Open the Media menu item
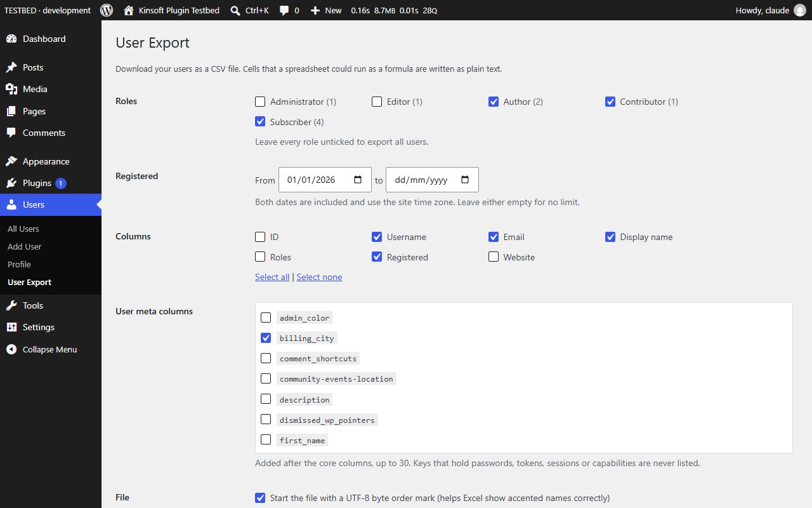The height and width of the screenshot is (508, 812). coord(51,89)
